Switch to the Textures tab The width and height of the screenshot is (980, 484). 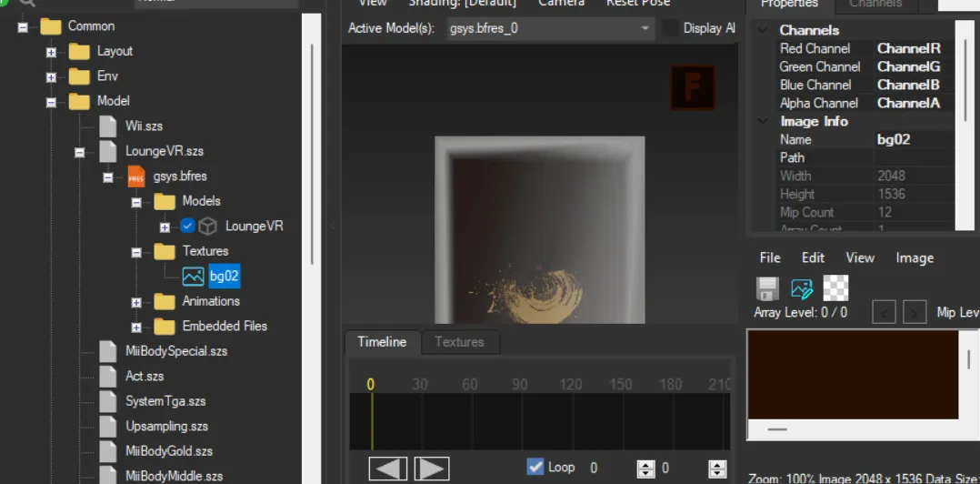point(459,342)
